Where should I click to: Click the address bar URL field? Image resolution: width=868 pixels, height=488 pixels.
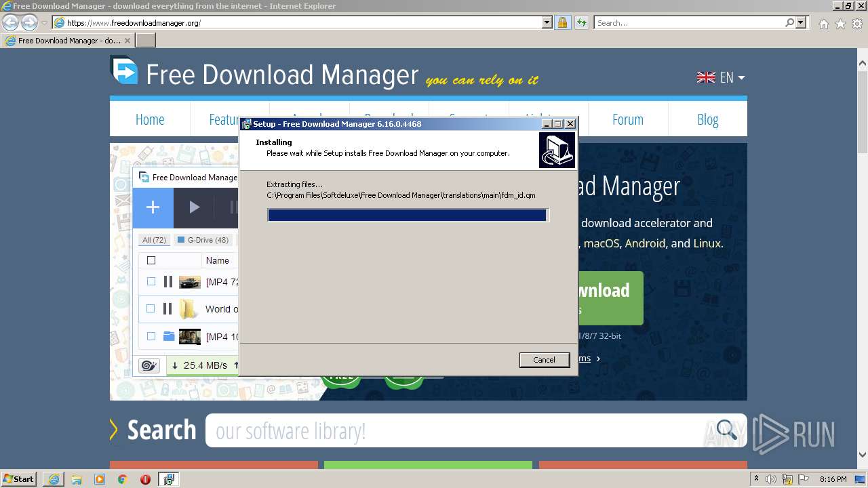(302, 22)
